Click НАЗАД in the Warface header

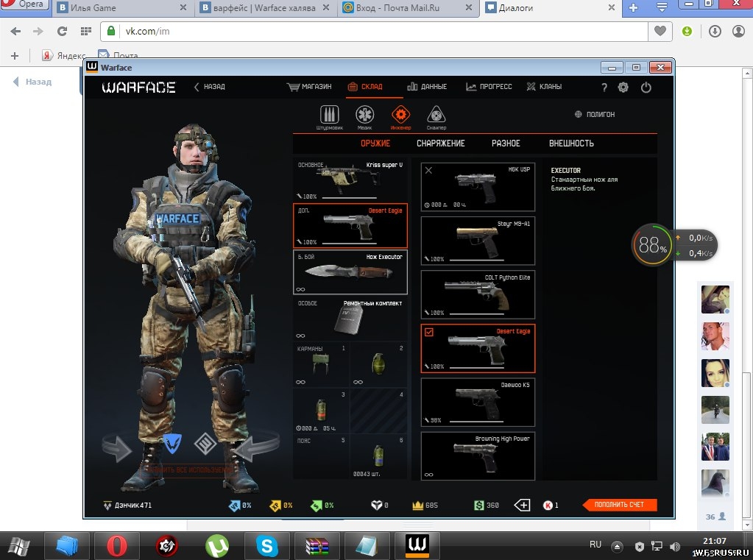coord(209,86)
